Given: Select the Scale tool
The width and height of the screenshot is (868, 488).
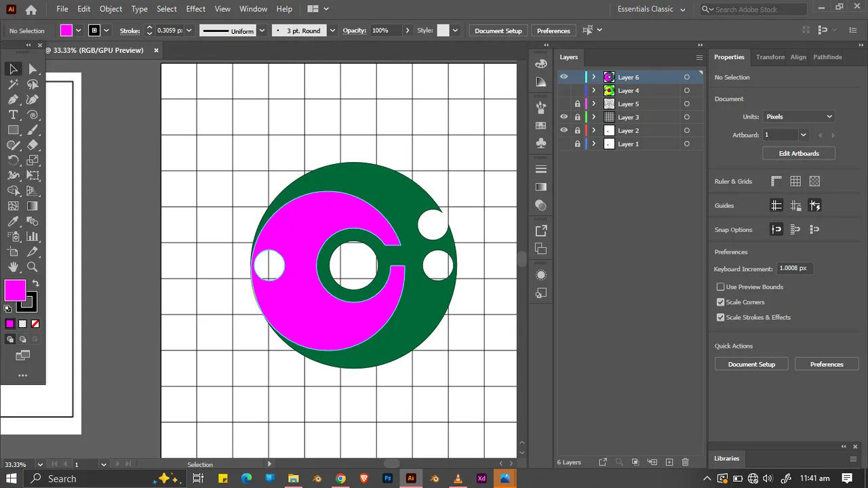Looking at the screenshot, I should (x=33, y=161).
